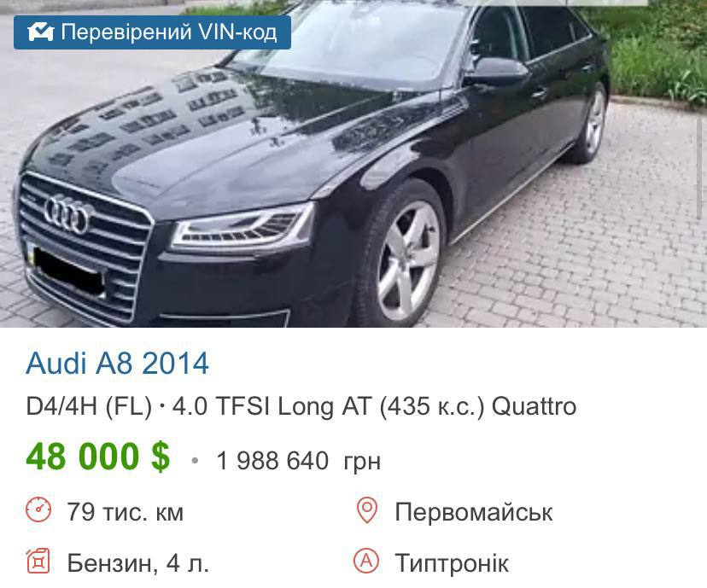Click the red location pin icon
Image resolution: width=707 pixels, height=588 pixels.
(x=367, y=510)
